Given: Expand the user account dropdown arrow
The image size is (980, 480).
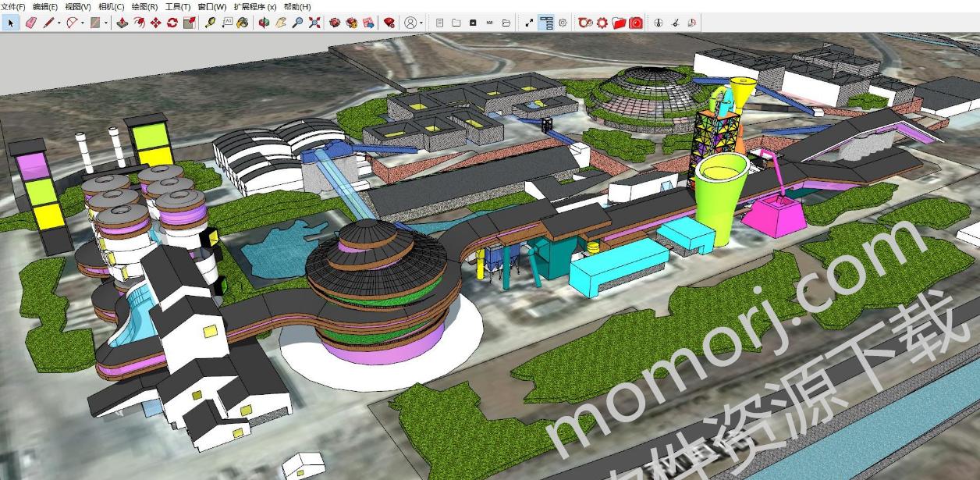Looking at the screenshot, I should click(421, 23).
